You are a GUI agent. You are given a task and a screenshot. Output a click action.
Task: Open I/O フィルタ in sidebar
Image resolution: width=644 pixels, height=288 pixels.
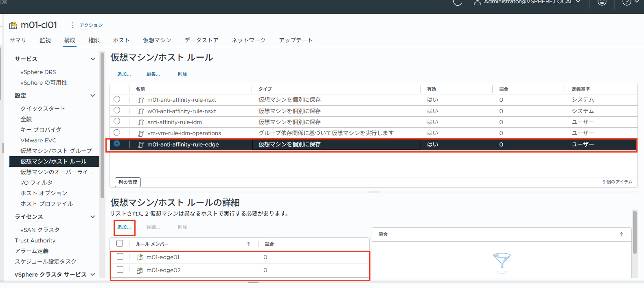coord(36,183)
